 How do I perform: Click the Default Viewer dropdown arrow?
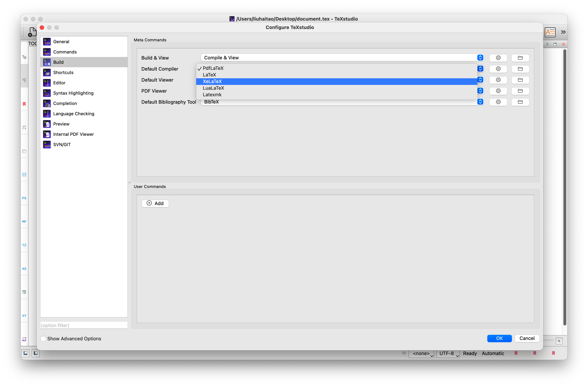[x=480, y=80]
